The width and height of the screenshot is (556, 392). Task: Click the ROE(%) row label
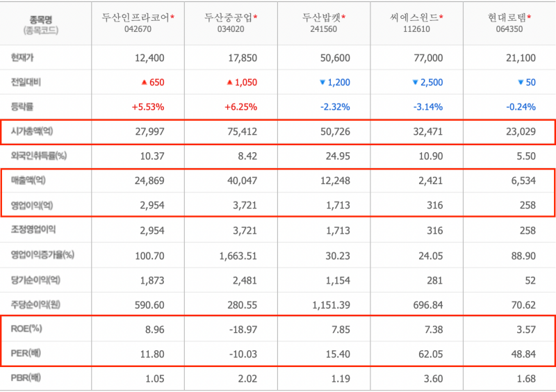[26, 329]
